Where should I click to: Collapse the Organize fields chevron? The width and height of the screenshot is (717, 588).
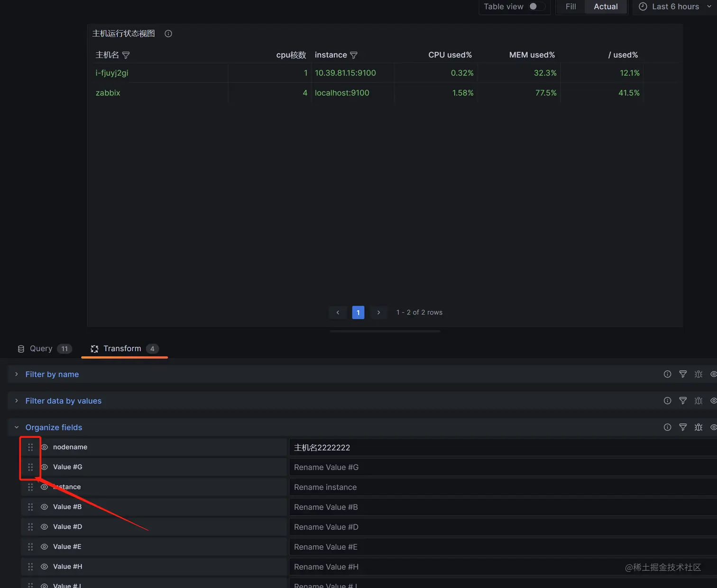click(x=17, y=427)
